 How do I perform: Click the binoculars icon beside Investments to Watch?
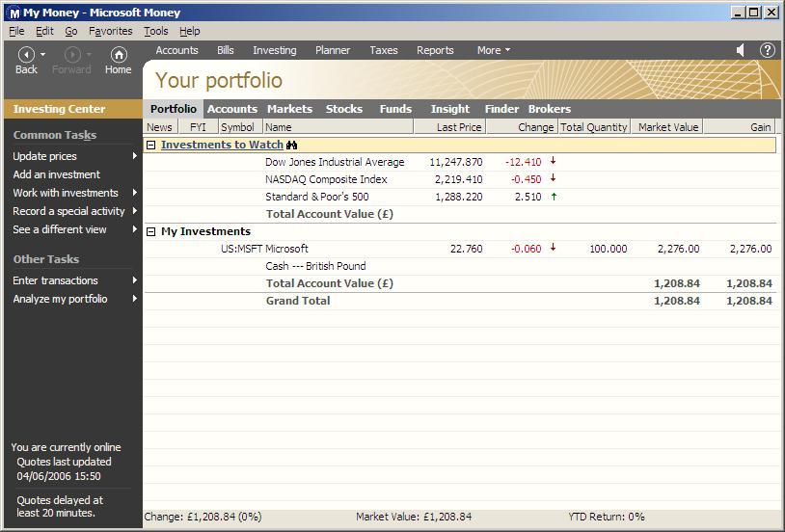click(292, 146)
